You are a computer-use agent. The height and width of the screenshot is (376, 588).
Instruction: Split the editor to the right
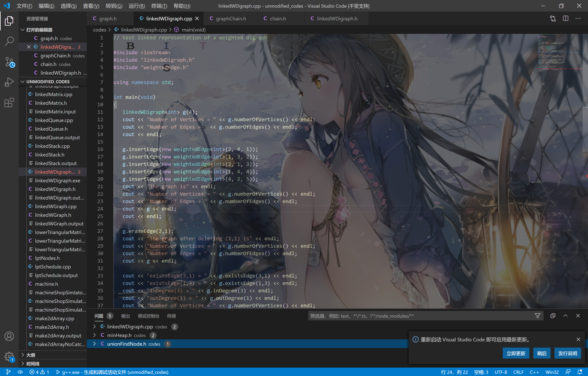pos(565,19)
